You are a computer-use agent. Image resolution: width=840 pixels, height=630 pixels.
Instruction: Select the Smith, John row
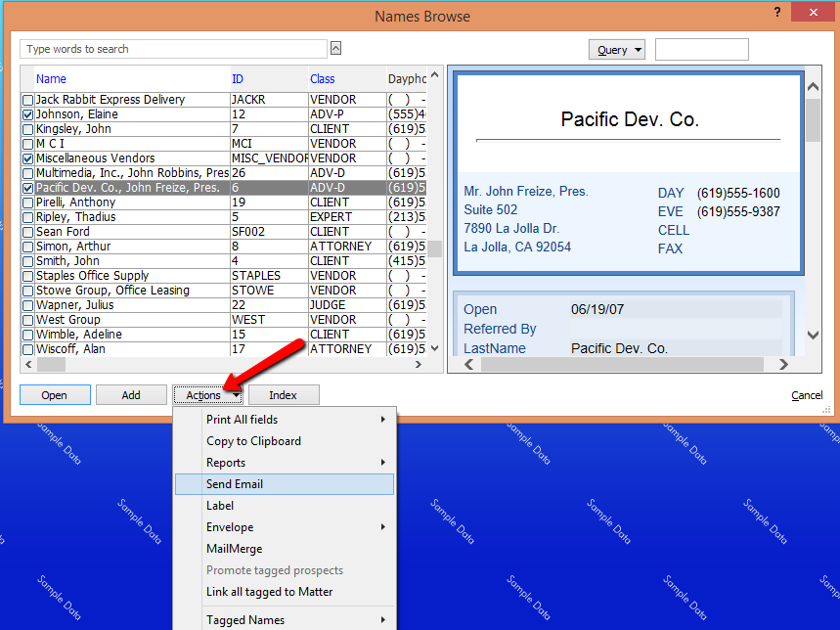tap(224, 261)
